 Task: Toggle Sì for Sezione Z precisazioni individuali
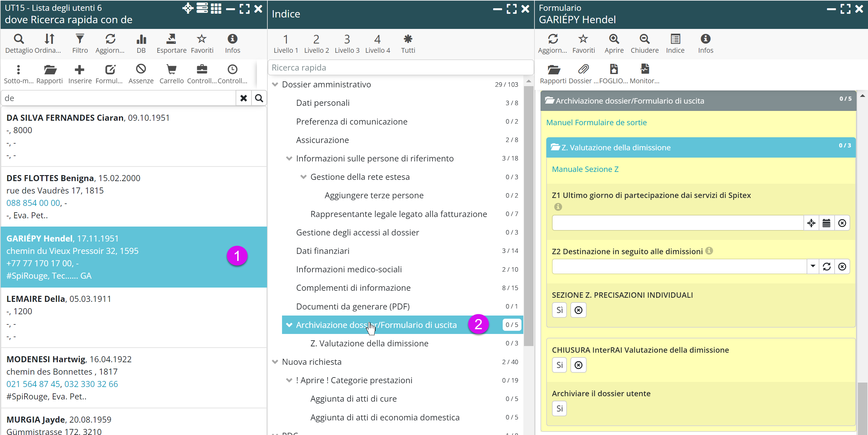point(559,310)
